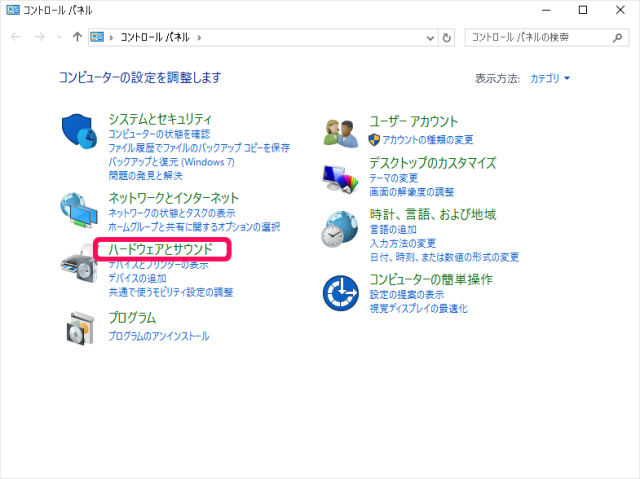Viewport: 640px width, 479px height.
Task: Open 設定の提案の表示 link
Action: (407, 295)
